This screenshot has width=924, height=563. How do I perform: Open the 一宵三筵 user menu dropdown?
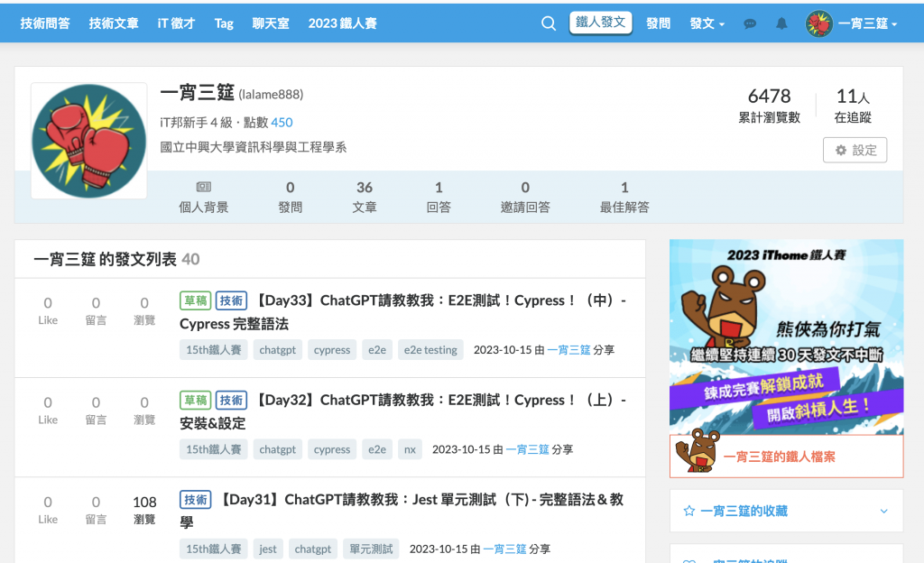[867, 23]
